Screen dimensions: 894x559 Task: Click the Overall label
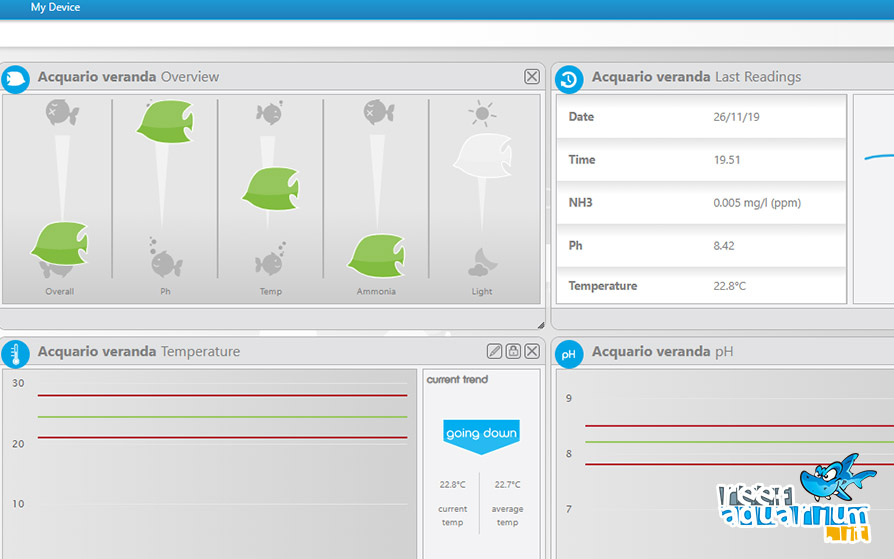60,291
